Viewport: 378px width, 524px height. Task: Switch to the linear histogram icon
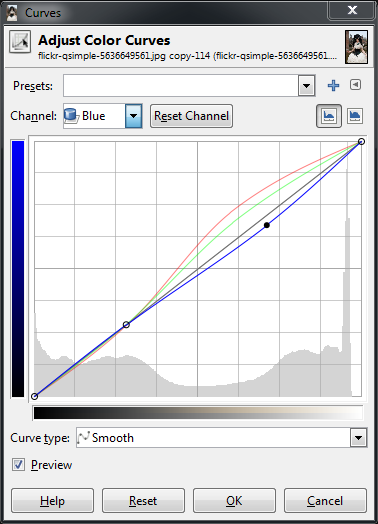click(x=329, y=116)
